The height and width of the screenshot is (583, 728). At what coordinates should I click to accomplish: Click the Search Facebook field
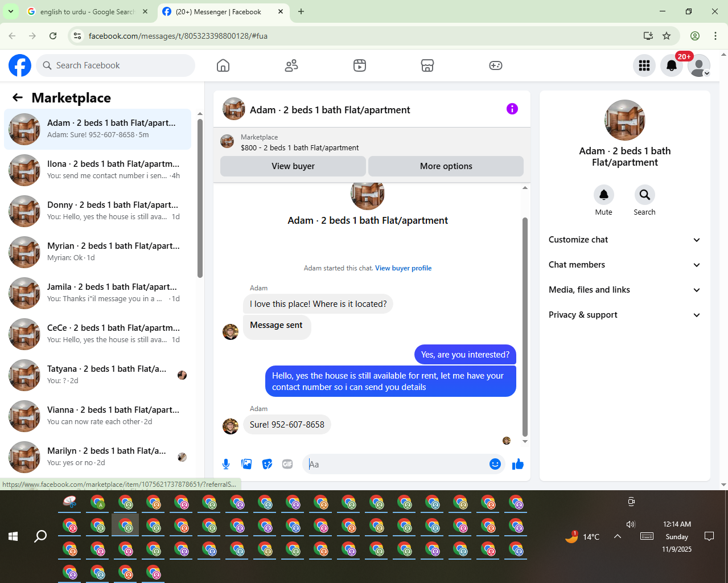[116, 65]
